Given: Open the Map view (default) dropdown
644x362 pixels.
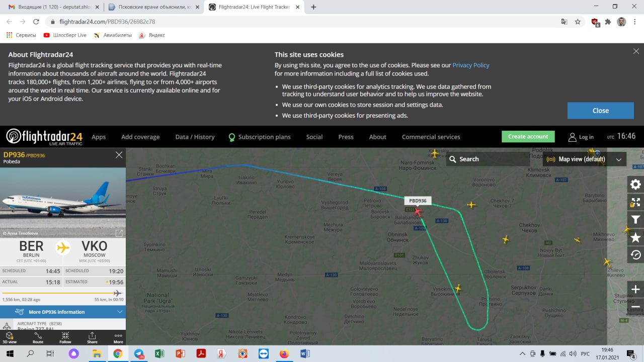Looking at the screenshot, I should tap(585, 159).
